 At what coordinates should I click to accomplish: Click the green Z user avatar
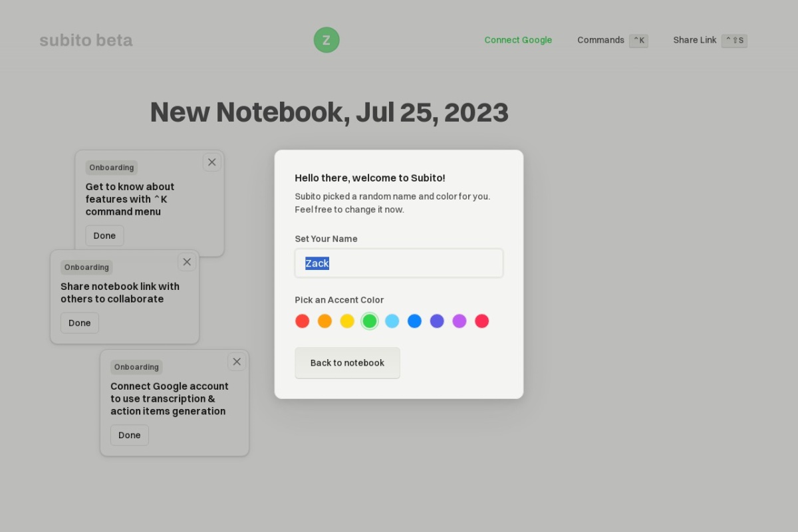click(x=327, y=40)
